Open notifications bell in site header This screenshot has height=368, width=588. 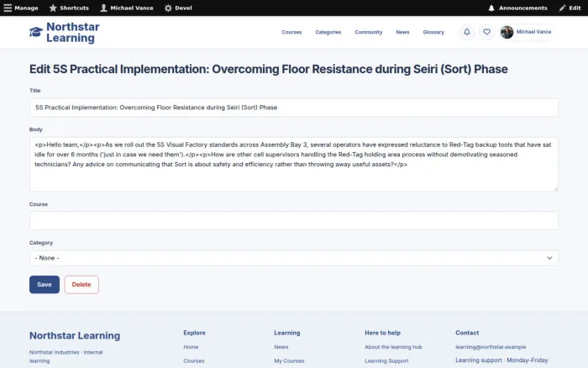click(x=467, y=32)
